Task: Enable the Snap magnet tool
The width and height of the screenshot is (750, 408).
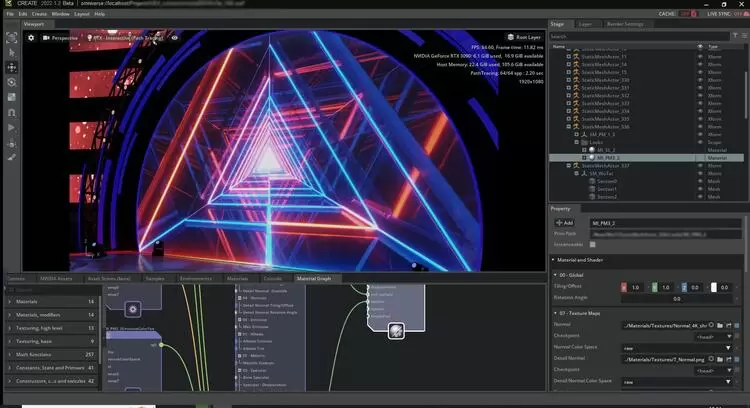Action: tap(11, 112)
